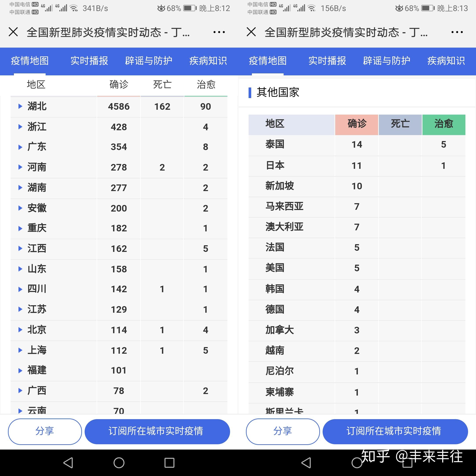Tap the left phone's recent apps square
Image resolution: width=476 pixels, height=476 pixels.
169,463
